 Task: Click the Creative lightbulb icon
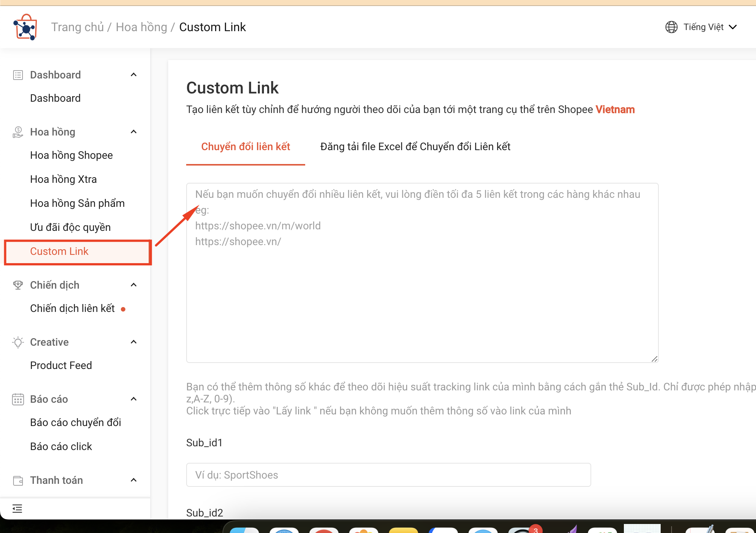click(x=18, y=342)
